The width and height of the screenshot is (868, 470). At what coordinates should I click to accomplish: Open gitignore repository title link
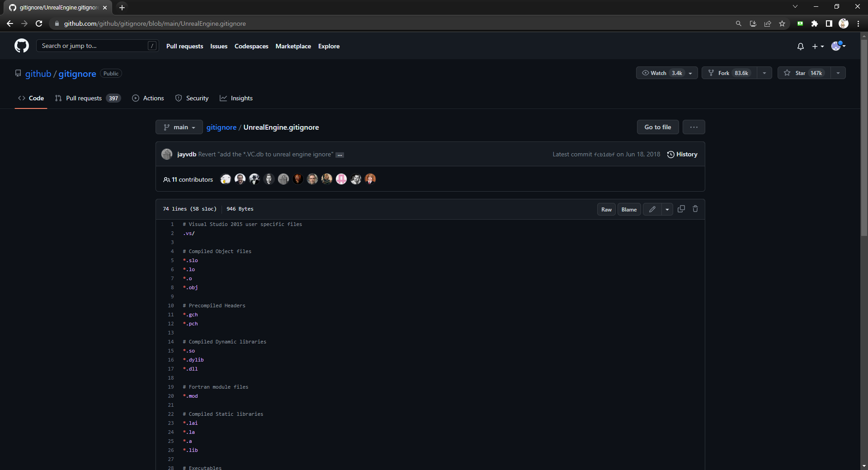pyautogui.click(x=77, y=74)
